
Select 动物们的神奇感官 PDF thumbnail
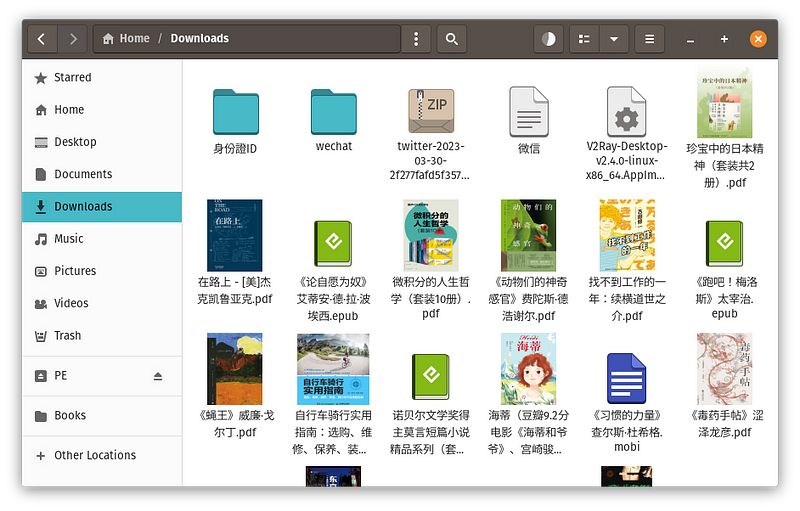pos(529,235)
